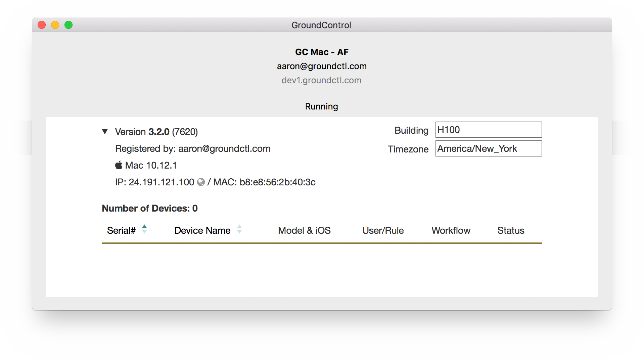Edit the Building field containing H100
This screenshot has height=360, width=644.
[x=489, y=130]
